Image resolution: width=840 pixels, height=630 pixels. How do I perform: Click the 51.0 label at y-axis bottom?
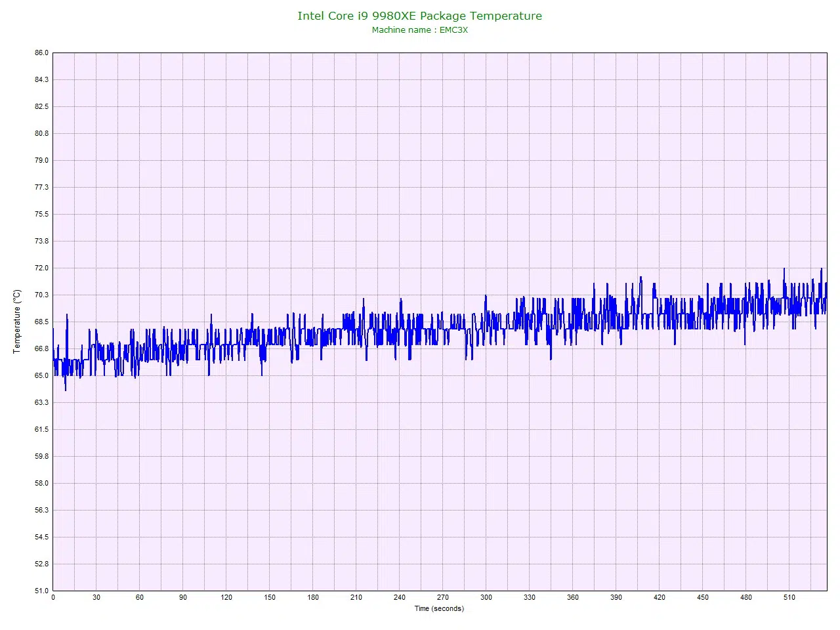click(41, 591)
